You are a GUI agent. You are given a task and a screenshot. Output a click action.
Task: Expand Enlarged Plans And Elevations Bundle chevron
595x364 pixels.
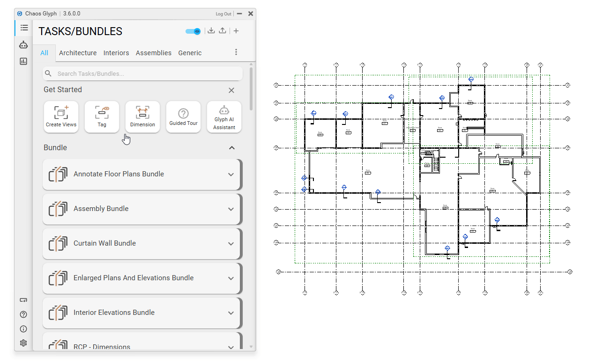click(231, 278)
